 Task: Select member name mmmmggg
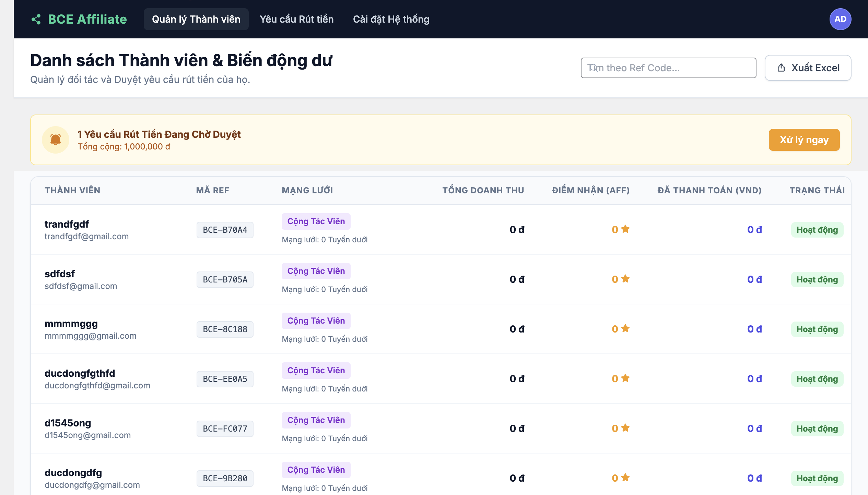71,324
